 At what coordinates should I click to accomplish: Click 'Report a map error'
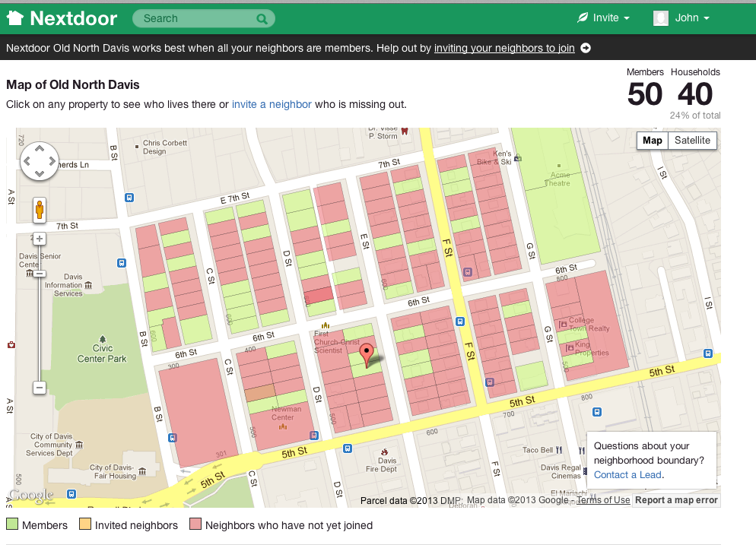[x=676, y=500]
